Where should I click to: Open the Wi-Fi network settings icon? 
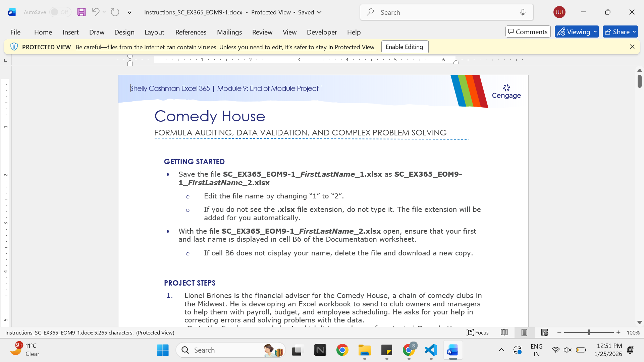point(555,350)
